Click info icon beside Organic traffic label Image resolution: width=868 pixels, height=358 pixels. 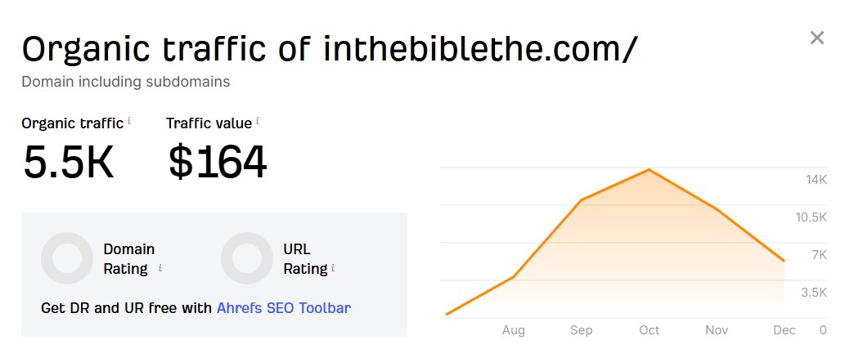128,122
